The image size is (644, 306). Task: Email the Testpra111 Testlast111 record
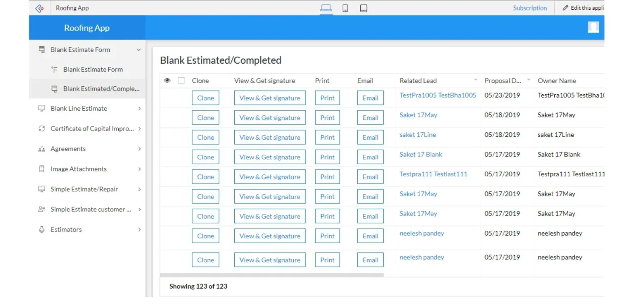tap(370, 177)
